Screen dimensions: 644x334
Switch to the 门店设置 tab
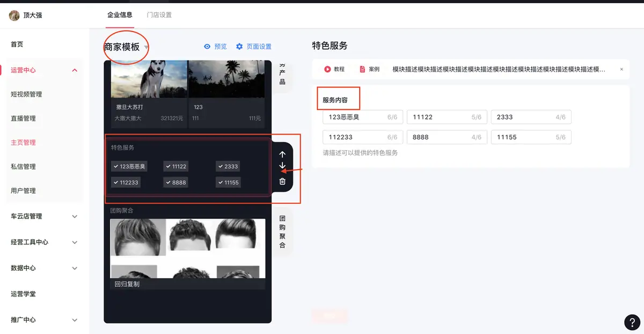pos(159,15)
